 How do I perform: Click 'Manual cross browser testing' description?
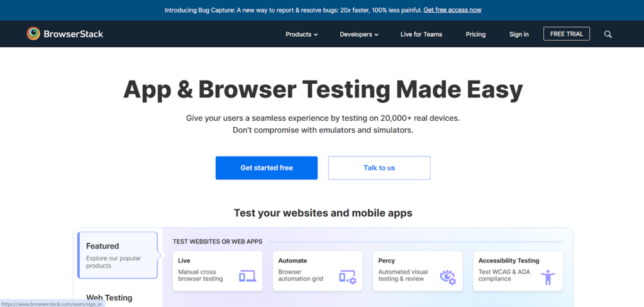201,276
